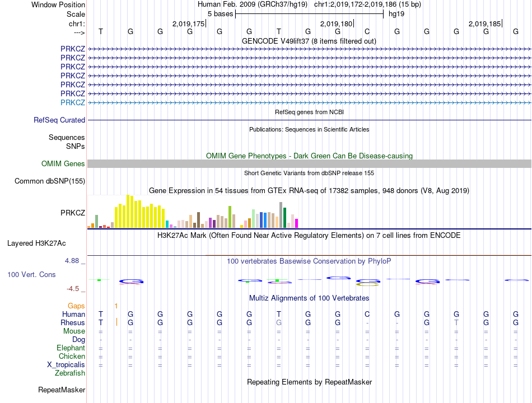The width and height of the screenshot is (532, 403).
Task: Click the Human species label
Action: pyautogui.click(x=73, y=314)
